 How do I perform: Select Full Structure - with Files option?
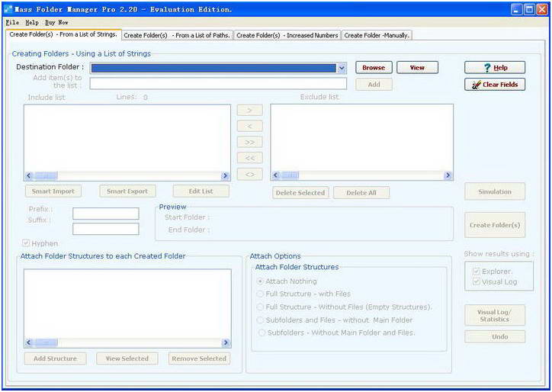pos(261,294)
